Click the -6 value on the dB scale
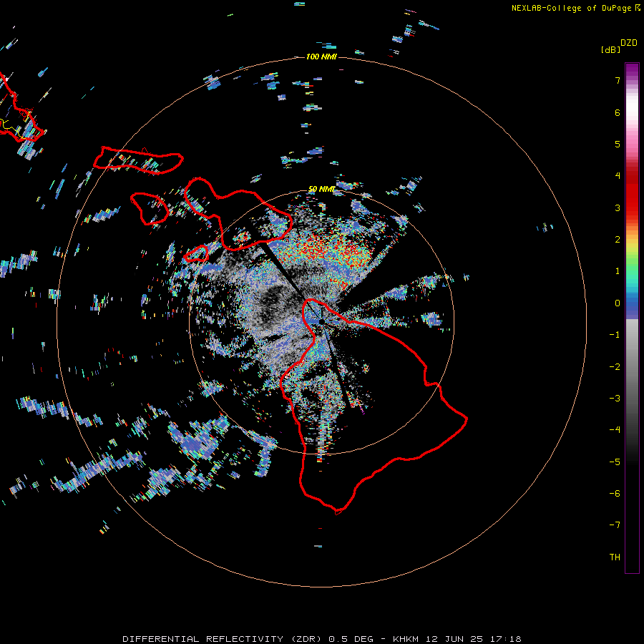 point(615,494)
